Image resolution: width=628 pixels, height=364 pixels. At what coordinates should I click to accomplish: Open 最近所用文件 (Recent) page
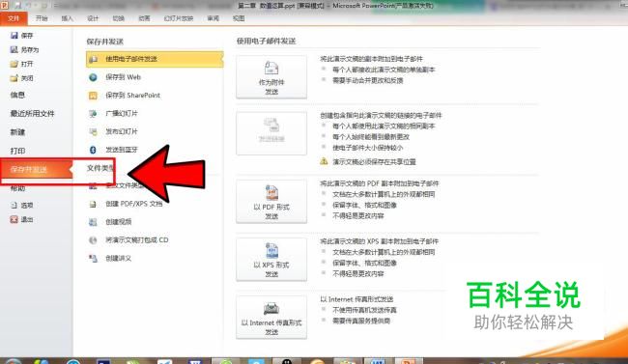pos(32,114)
